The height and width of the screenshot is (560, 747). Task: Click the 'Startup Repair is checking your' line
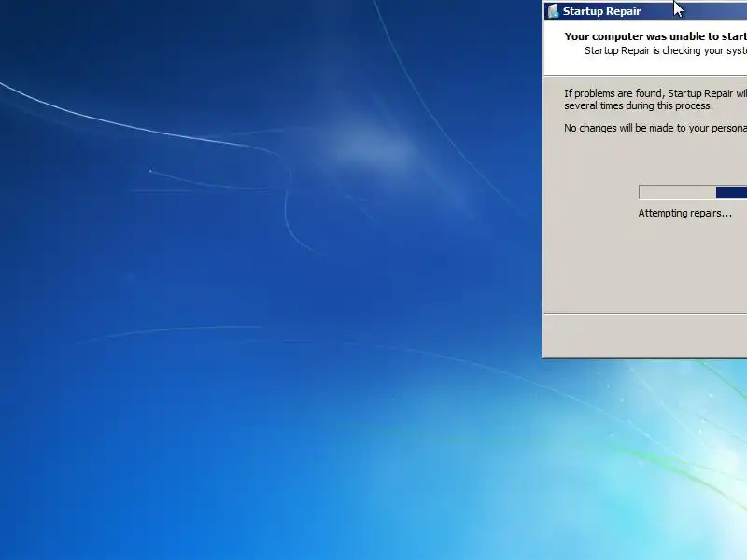tap(666, 51)
